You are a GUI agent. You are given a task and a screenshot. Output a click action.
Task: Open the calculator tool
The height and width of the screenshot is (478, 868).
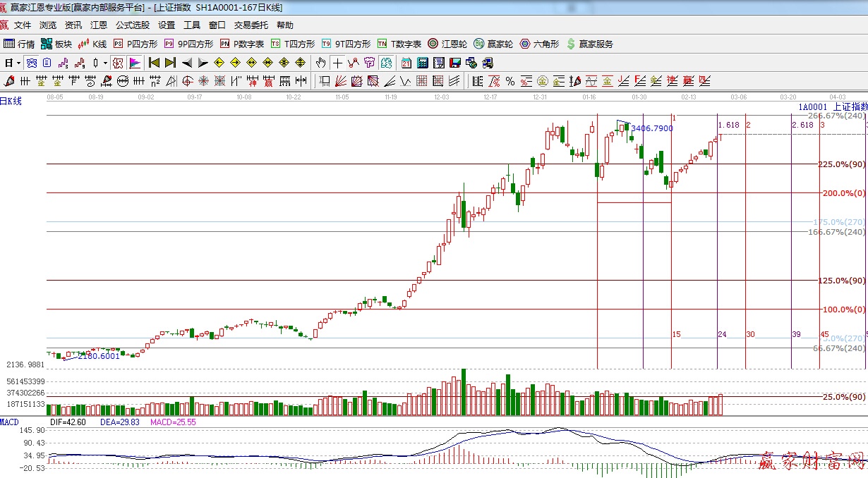[421, 63]
